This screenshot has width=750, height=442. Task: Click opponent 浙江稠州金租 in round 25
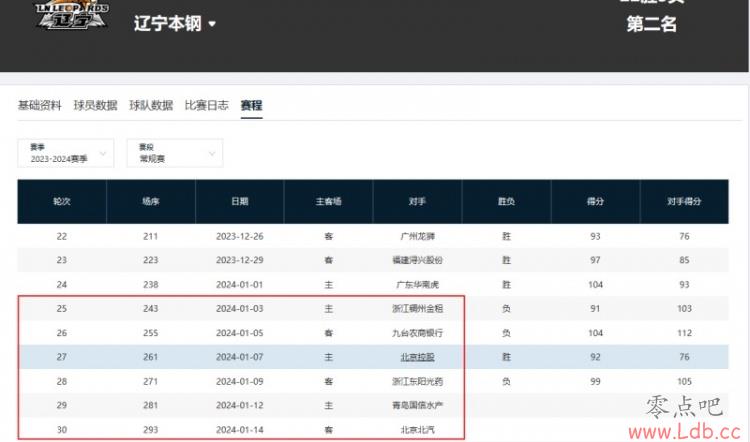[417, 309]
